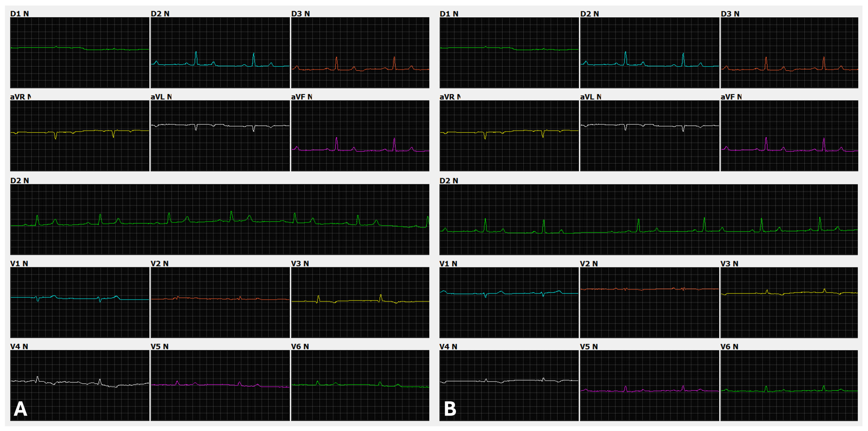Choose the V6 lead graph in panel B
The image size is (868, 431).
(x=789, y=386)
